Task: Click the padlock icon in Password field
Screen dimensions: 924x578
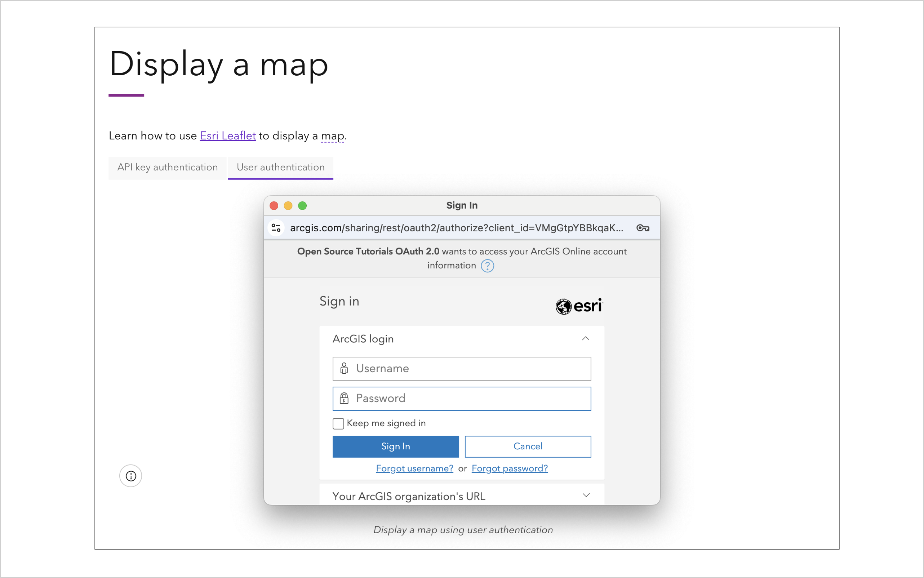Action: click(x=344, y=398)
